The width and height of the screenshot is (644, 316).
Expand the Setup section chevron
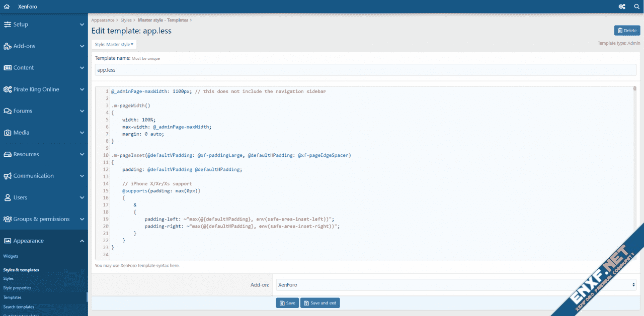pyautogui.click(x=82, y=25)
